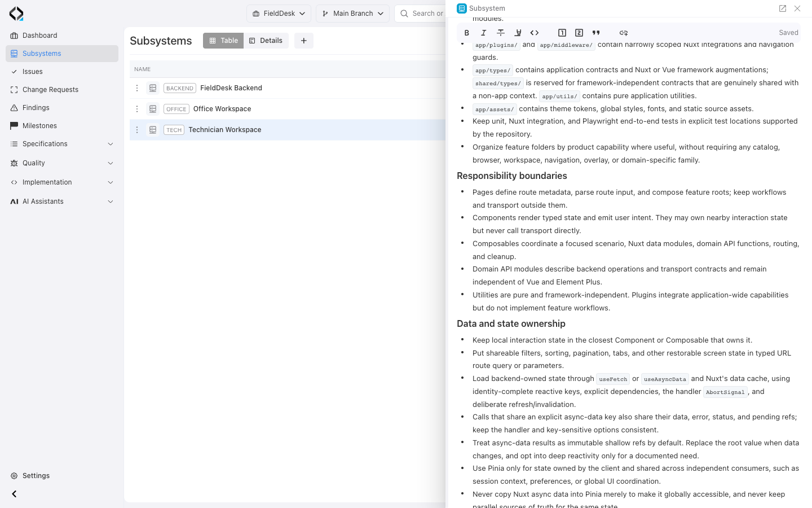The image size is (812, 508).
Task: Apply Heading 1 style
Action: (562, 33)
